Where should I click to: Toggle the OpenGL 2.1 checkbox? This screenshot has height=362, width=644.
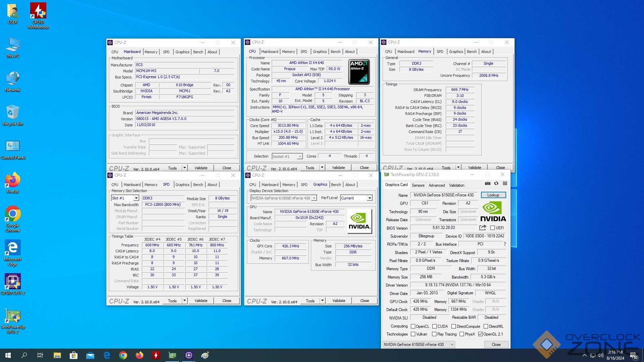480,334
